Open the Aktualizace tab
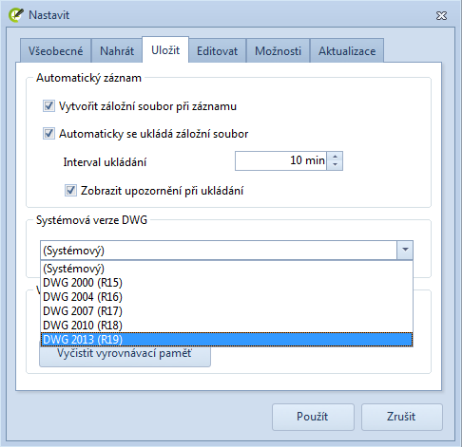The width and height of the screenshot is (462, 447). [347, 51]
